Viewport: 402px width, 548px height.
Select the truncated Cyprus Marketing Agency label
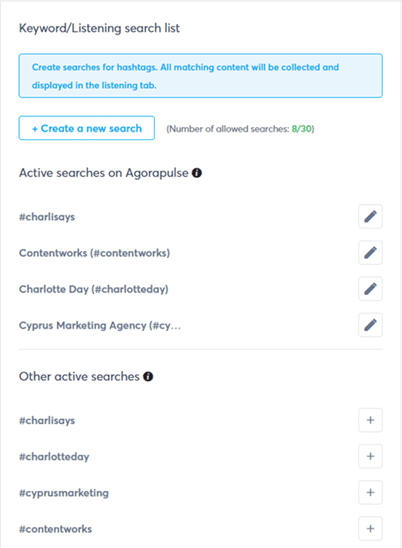pyautogui.click(x=100, y=326)
